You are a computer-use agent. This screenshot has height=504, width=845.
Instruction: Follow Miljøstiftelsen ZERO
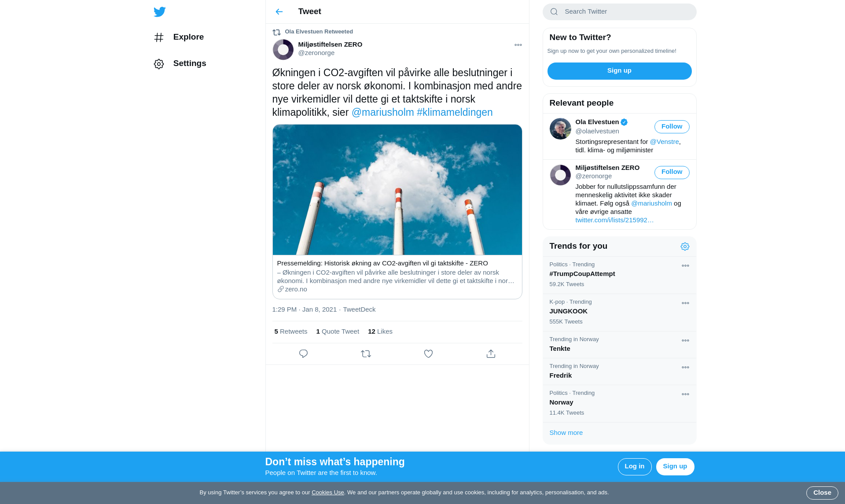click(672, 172)
